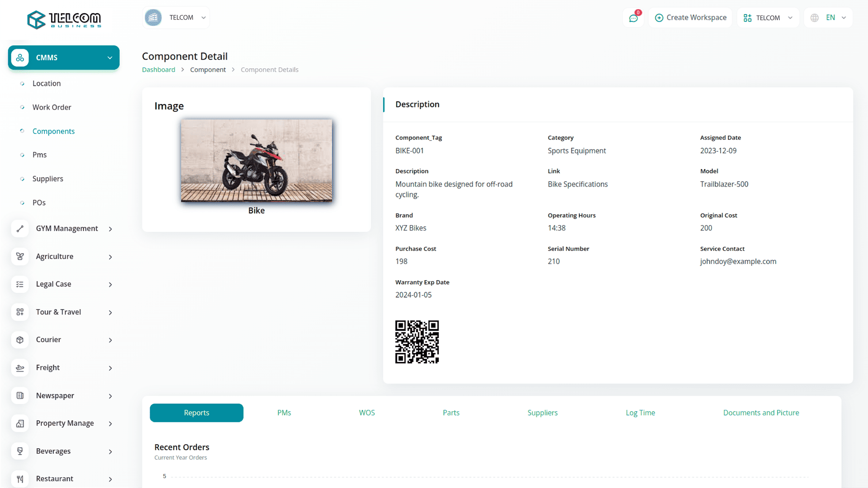Click the globe language icon
Viewport: 868px width, 488px height.
tap(815, 18)
